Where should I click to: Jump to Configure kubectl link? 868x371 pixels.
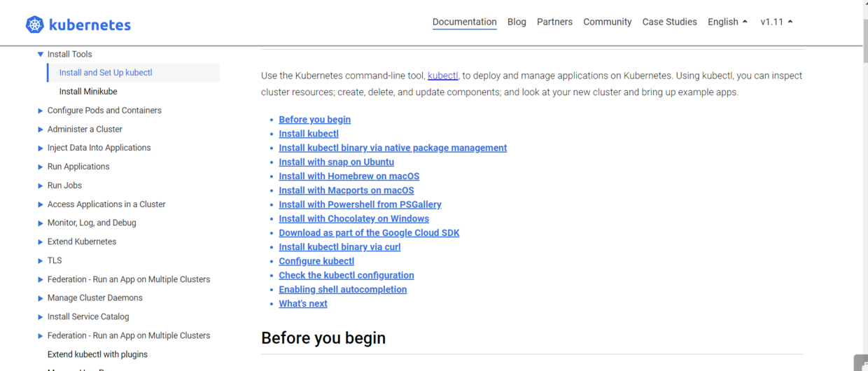[x=316, y=261]
